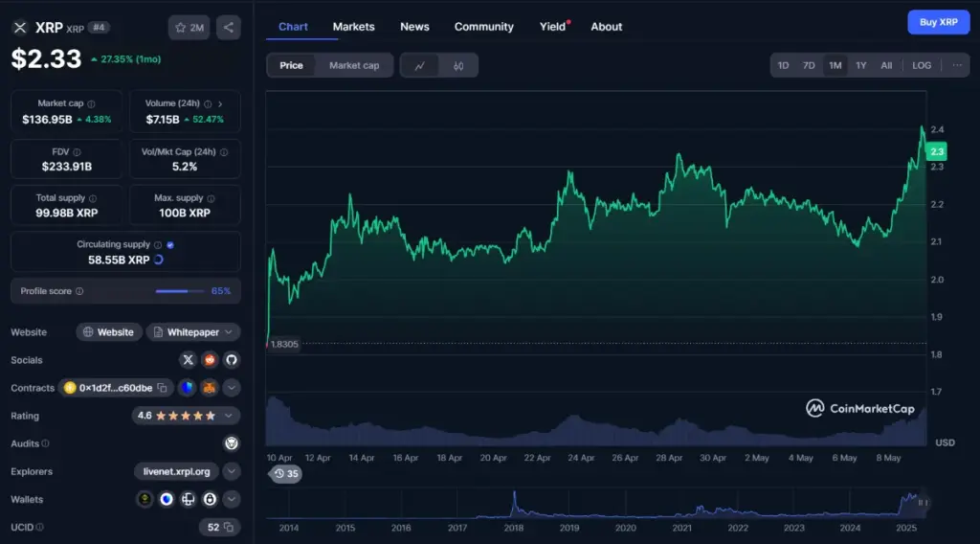The height and width of the screenshot is (544, 980).
Task: Open the X (Twitter) social link
Action: point(188,359)
